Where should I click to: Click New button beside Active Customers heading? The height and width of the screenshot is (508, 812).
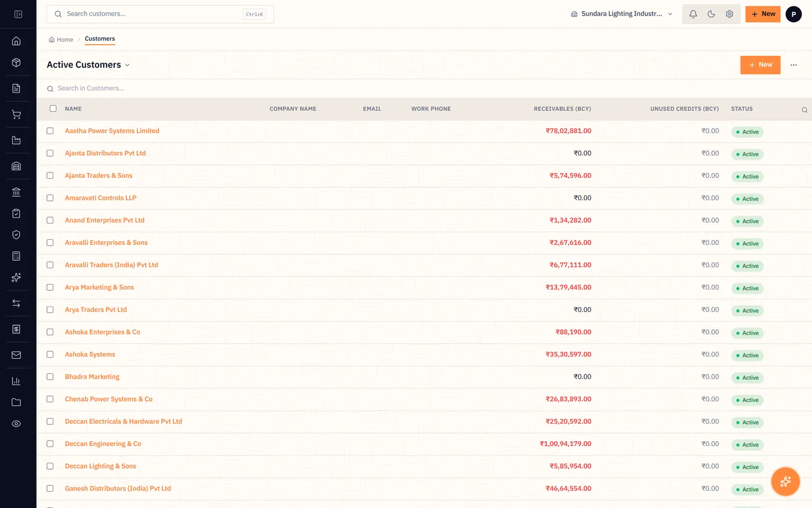coord(760,65)
